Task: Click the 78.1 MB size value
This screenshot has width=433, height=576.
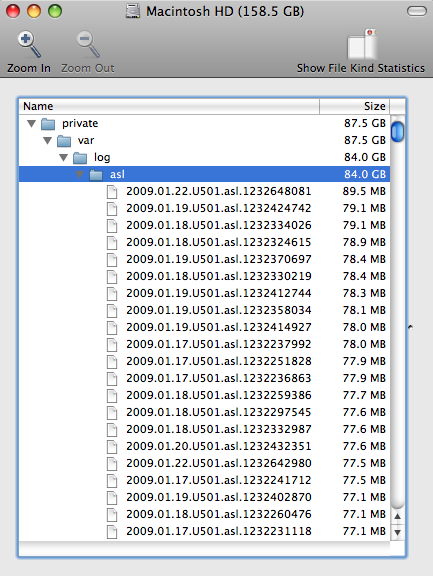Action: 364,310
